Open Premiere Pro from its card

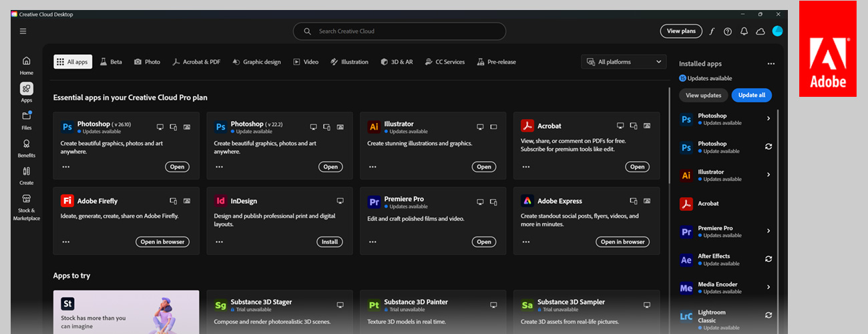484,242
